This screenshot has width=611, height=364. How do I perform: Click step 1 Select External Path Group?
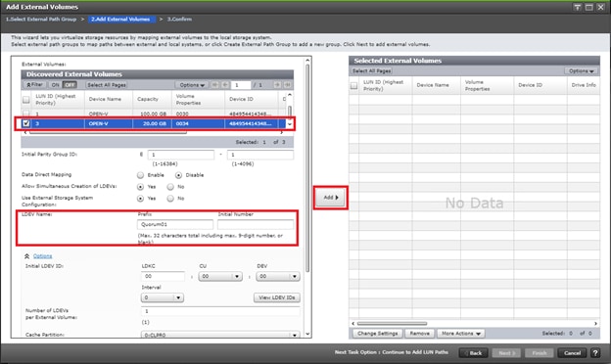coord(41,19)
